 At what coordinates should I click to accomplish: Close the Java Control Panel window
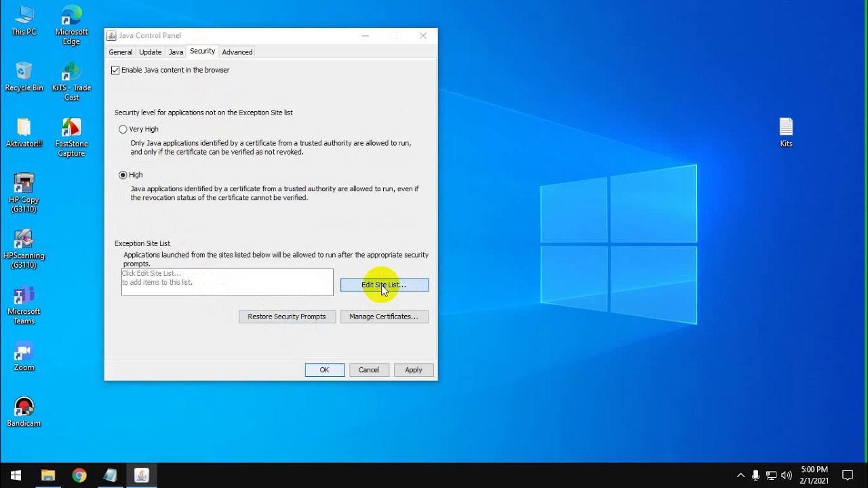tap(423, 35)
